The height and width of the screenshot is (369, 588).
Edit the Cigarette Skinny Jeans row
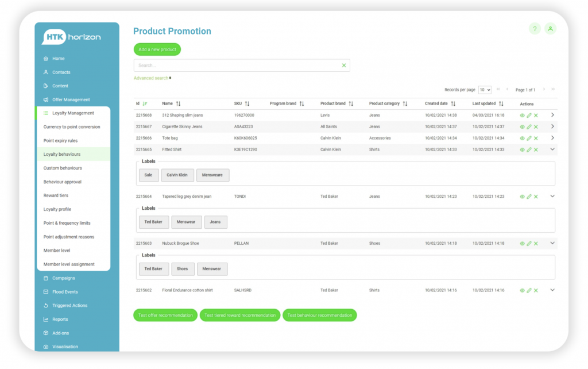tap(529, 127)
